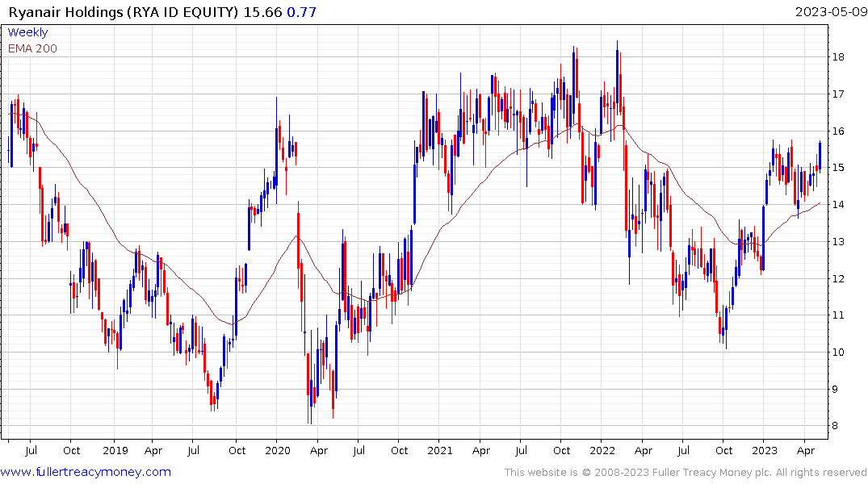Click the Ryanair Holdings chart title
This screenshot has width=868, height=484.
[x=124, y=12]
